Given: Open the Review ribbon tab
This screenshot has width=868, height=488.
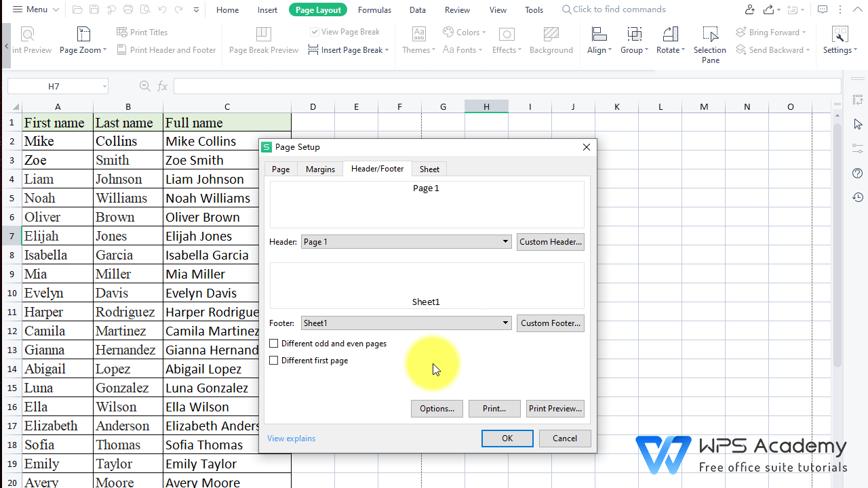Looking at the screenshot, I should point(456,9).
